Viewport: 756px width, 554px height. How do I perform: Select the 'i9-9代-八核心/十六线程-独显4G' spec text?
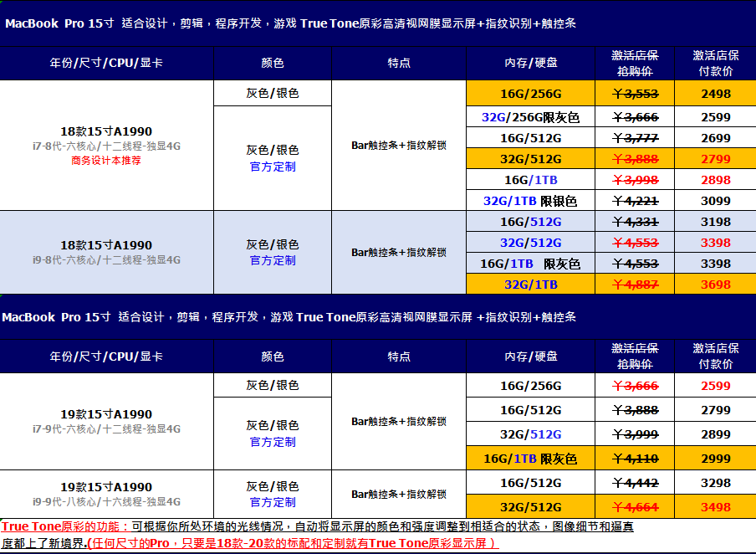coord(106,502)
